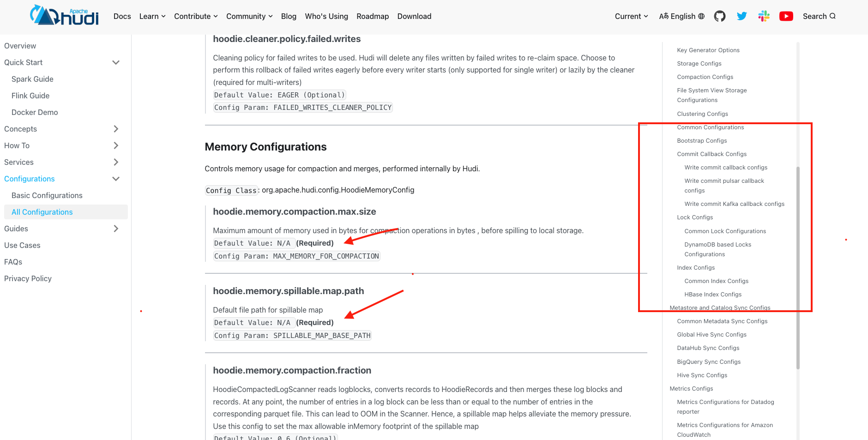Click the Search magnifier button
Viewport: 868px width, 440px height.
819,16
